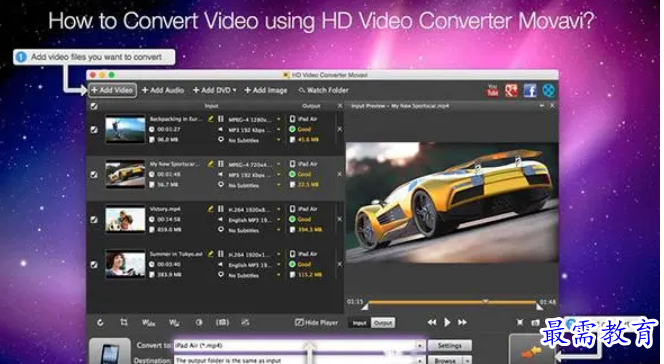Click the left trim marker on timeline
The height and width of the screenshot is (364, 664).
pos(365,306)
